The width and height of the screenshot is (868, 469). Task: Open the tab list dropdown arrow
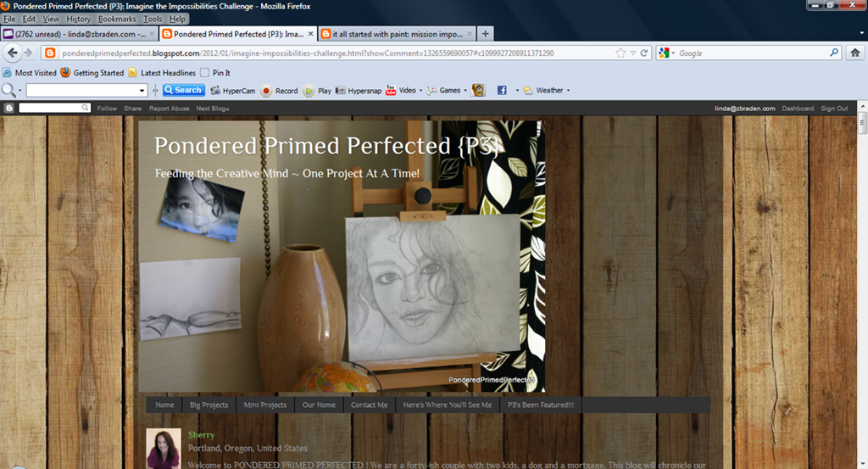(861, 33)
